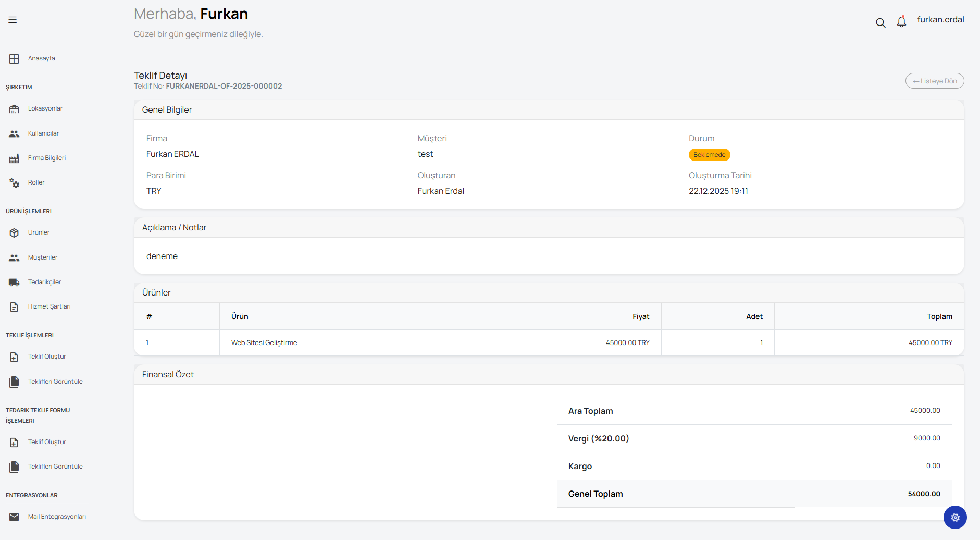980x540 pixels.
Task: Toggle the hamburger sidebar menu
Action: (13, 20)
